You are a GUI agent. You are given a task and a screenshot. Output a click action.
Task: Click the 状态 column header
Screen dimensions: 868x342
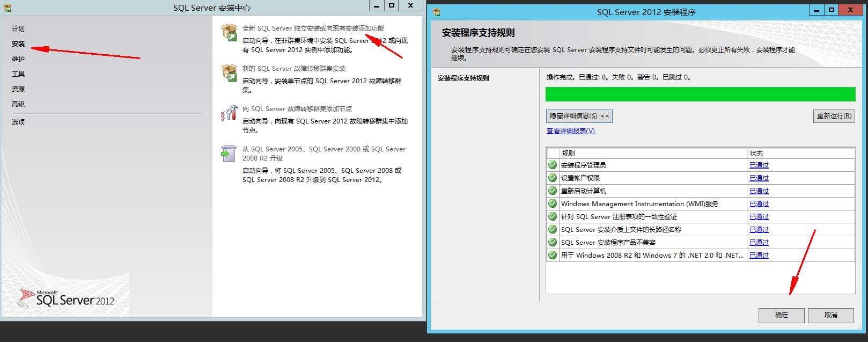pos(801,153)
